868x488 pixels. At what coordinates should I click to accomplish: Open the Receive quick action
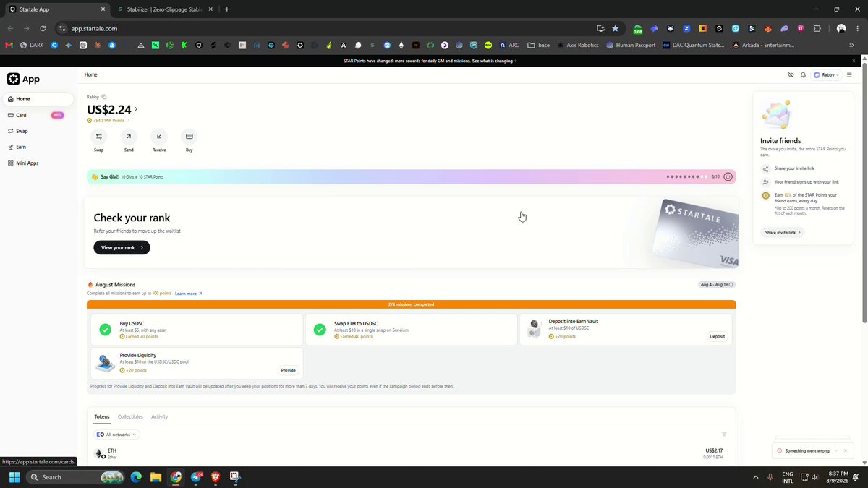159,136
